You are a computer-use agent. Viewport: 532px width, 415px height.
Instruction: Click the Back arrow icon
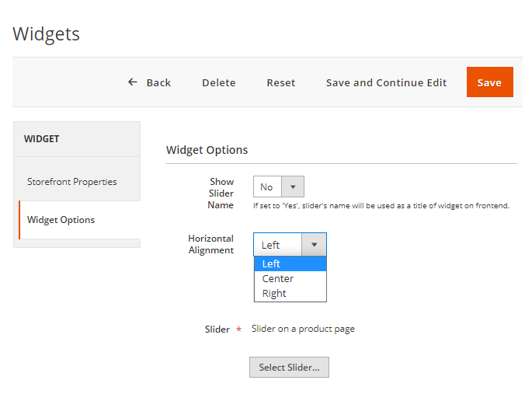pyautogui.click(x=133, y=82)
